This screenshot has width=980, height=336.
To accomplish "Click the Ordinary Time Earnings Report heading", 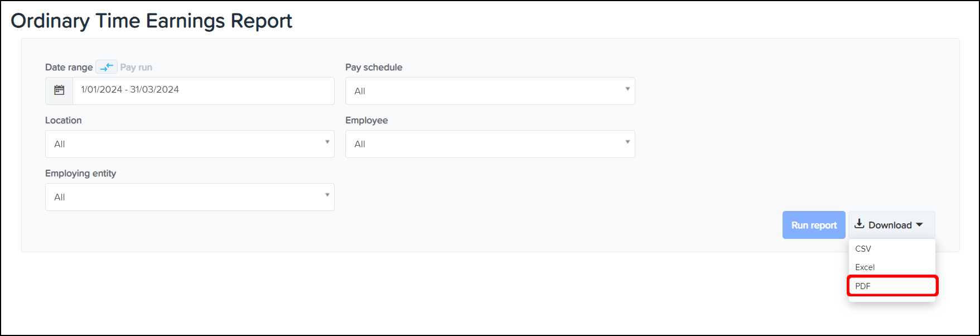I will click(x=151, y=21).
